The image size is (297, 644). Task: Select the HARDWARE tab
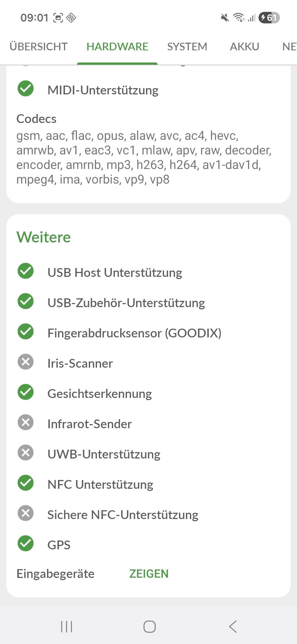click(117, 47)
